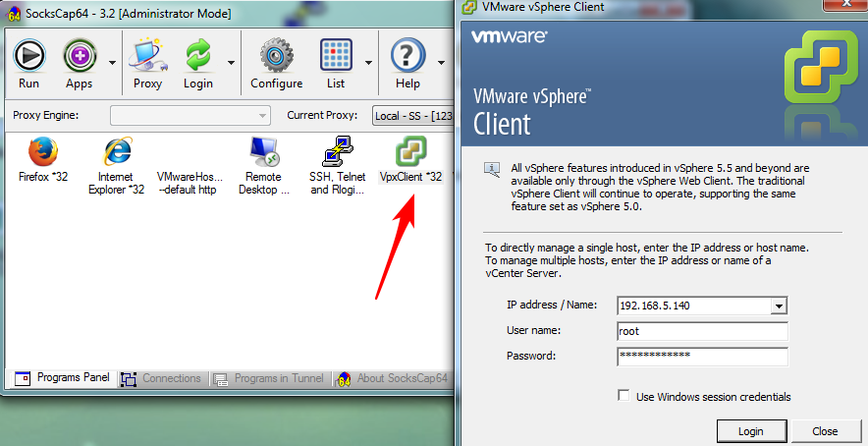Switch to the Programs Panel tab
Viewport: 868px width, 446px height.
pos(62,378)
